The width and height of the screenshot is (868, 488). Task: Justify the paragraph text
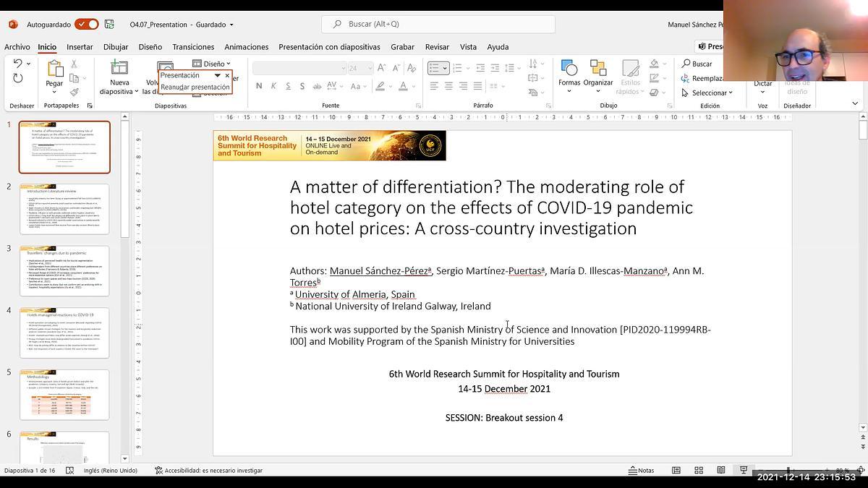point(478,86)
